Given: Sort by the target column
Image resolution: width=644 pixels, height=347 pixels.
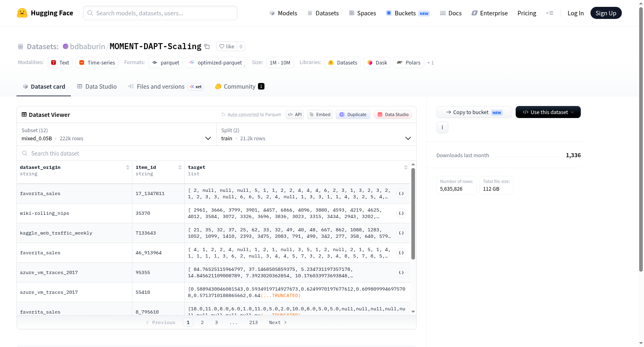Looking at the screenshot, I should 406,167.
